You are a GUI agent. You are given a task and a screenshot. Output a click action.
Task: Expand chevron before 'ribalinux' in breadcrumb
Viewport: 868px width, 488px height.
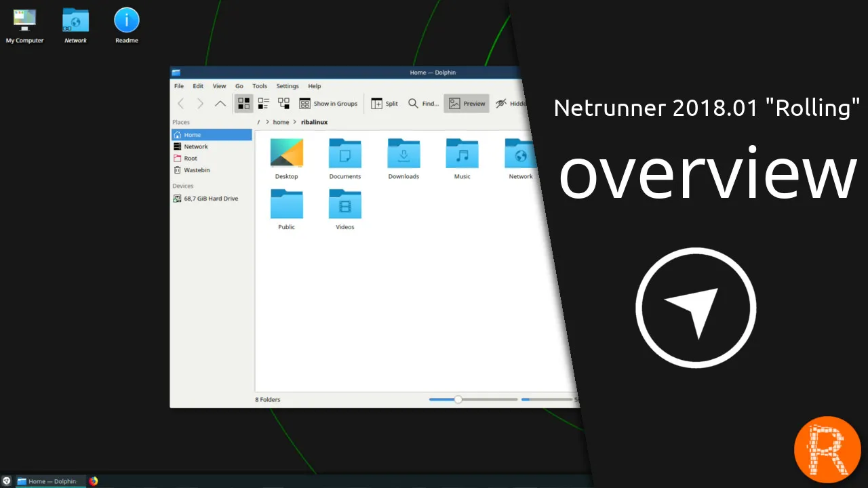295,122
